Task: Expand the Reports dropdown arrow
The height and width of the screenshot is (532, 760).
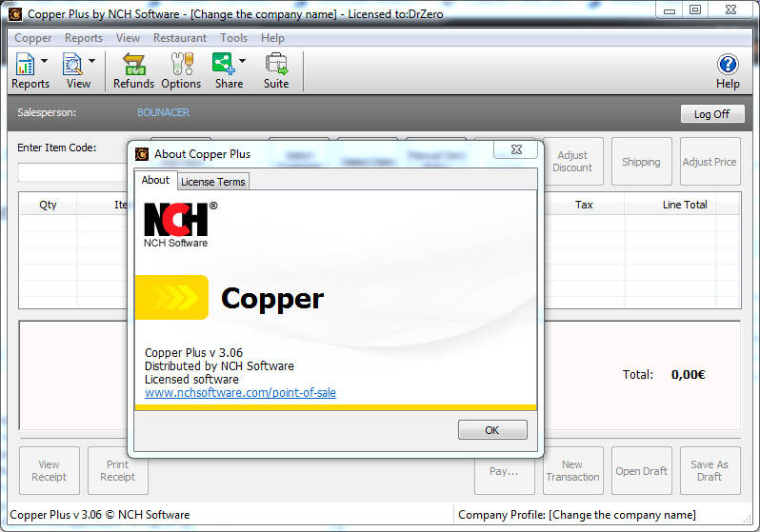Action: tap(44, 61)
